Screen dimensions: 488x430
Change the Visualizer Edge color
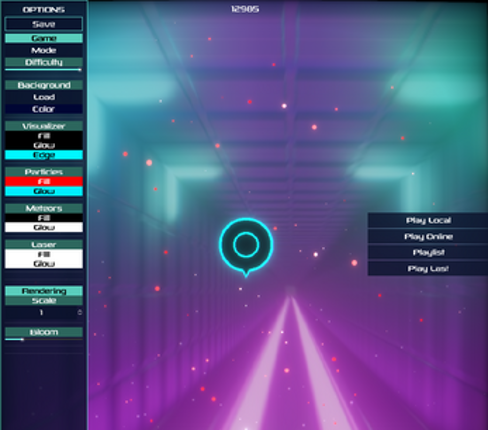44,155
